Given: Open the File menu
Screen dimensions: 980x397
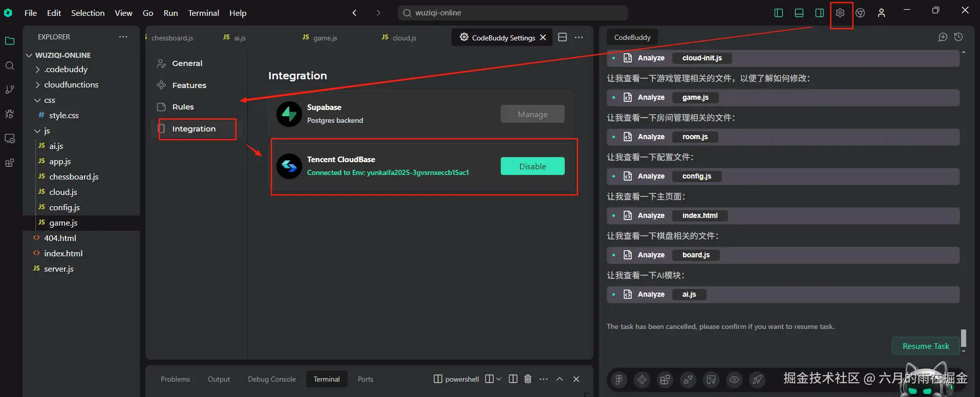Looking at the screenshot, I should pyautogui.click(x=31, y=13).
